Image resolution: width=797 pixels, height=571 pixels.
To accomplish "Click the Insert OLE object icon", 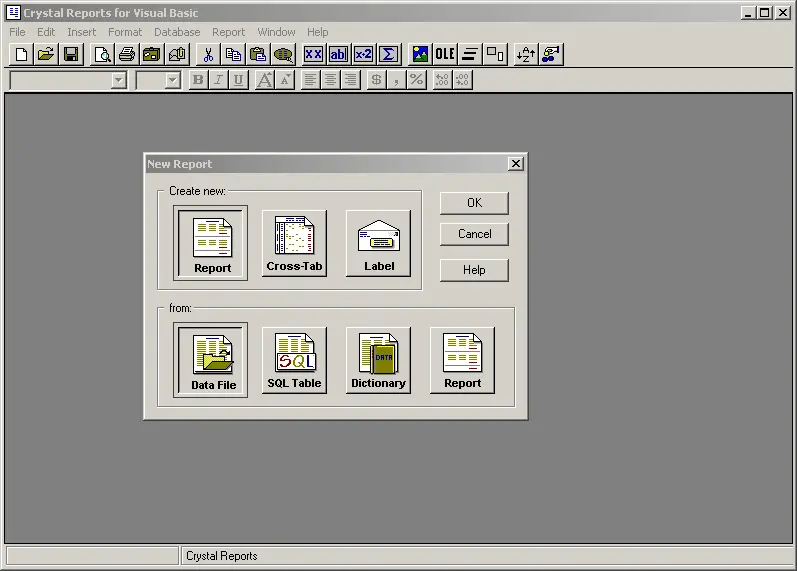I will 445,54.
